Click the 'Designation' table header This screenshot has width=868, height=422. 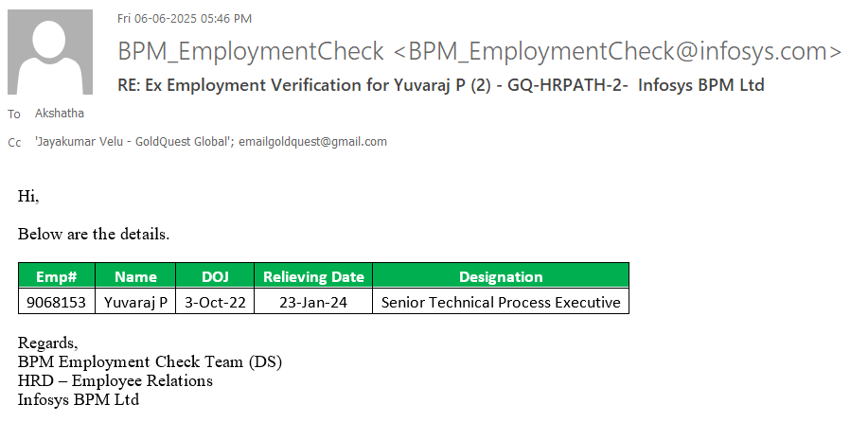click(x=501, y=276)
